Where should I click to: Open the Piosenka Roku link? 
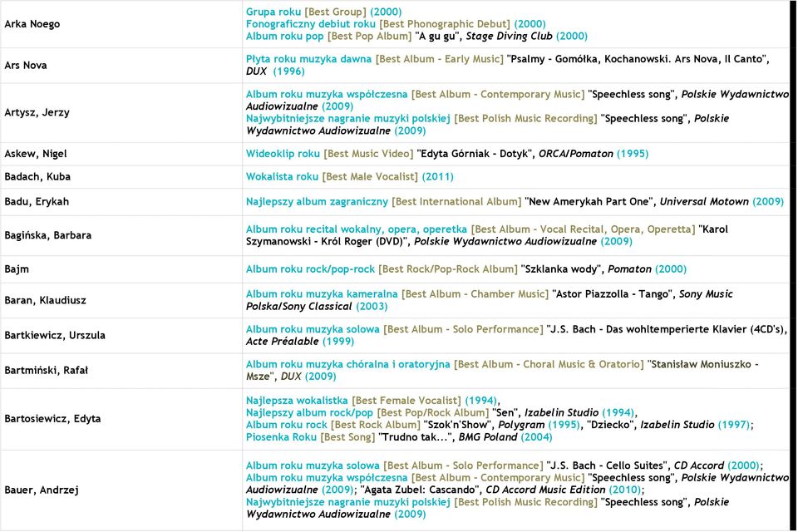pyautogui.click(x=281, y=437)
